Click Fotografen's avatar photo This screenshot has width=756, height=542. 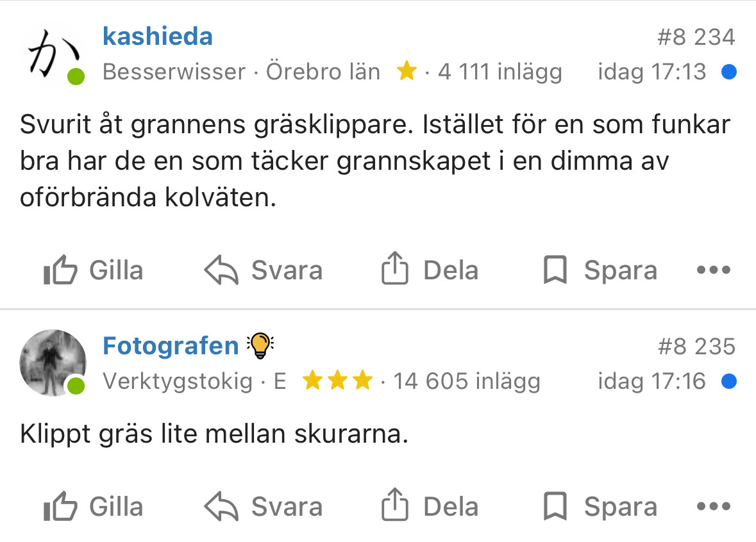tap(53, 363)
